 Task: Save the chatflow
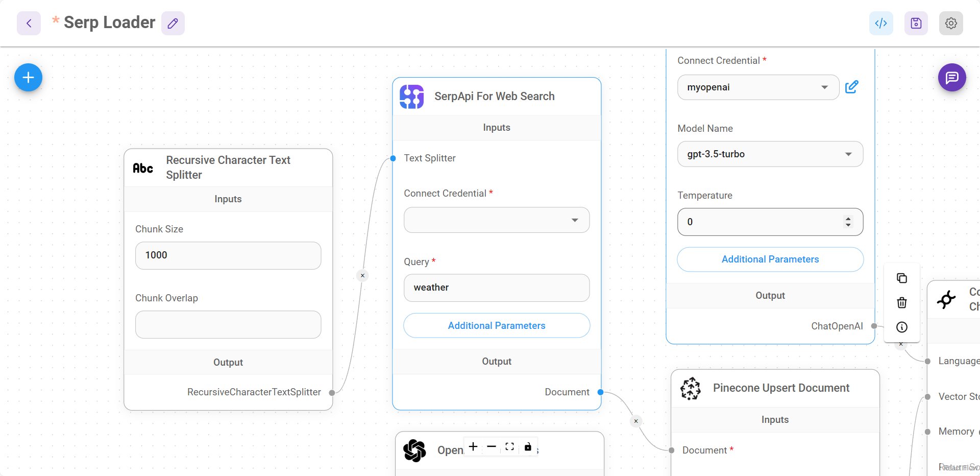[x=916, y=23]
